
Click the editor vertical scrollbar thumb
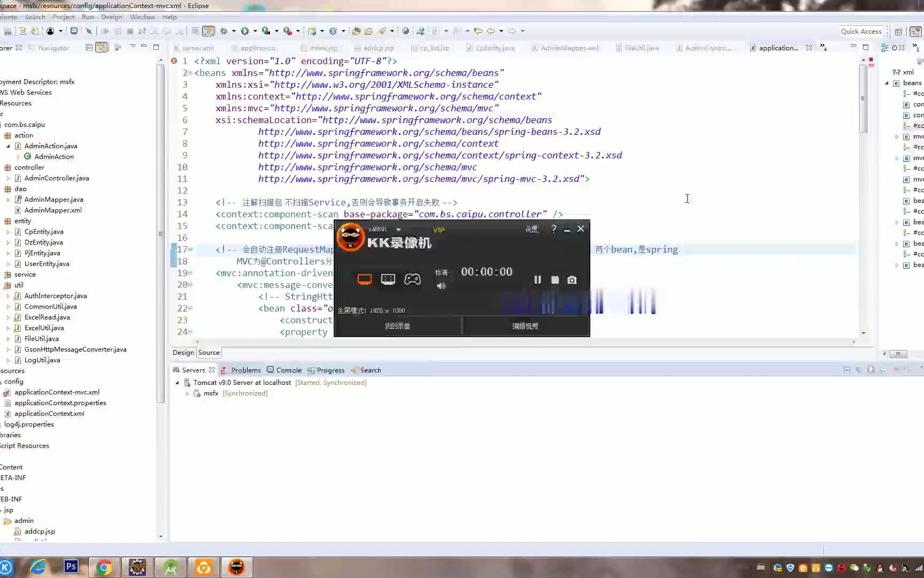point(863,99)
